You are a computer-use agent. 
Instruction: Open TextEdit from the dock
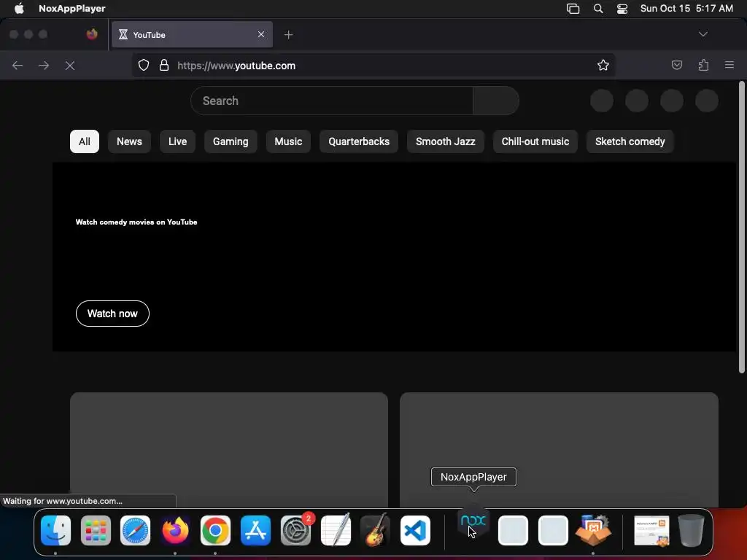336,531
